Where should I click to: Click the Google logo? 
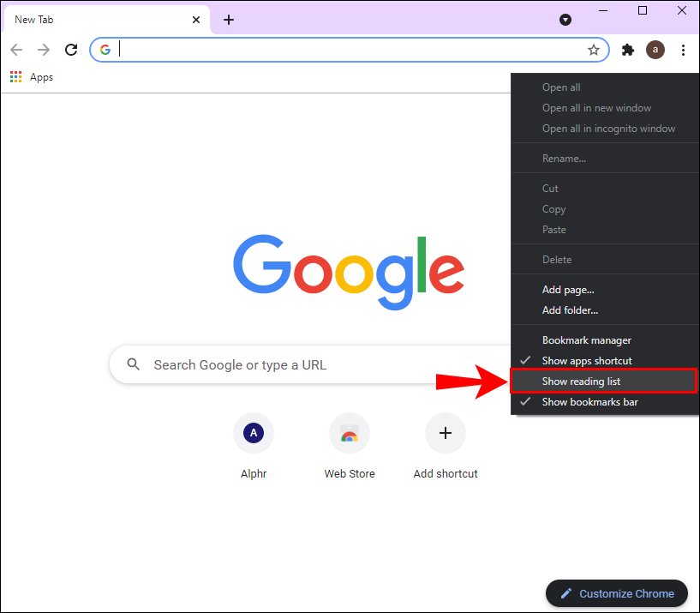coord(349,272)
